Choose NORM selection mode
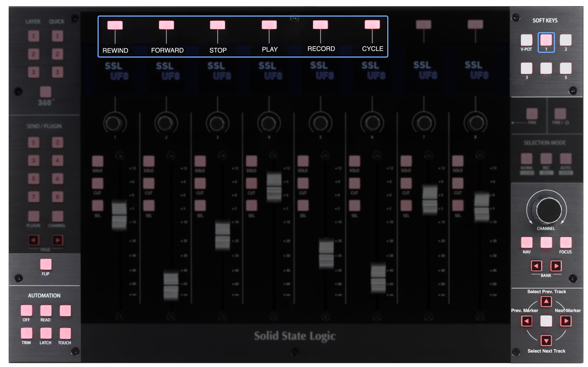This screenshot has height=367, width=588. click(526, 159)
